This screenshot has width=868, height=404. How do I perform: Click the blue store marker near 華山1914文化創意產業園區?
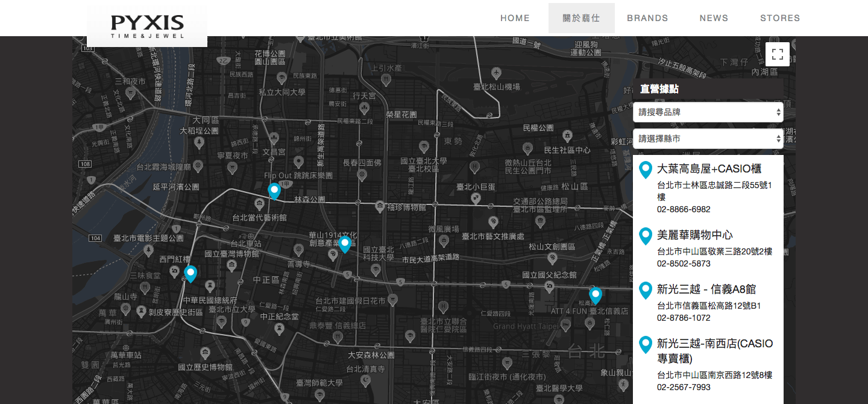pyautogui.click(x=345, y=244)
